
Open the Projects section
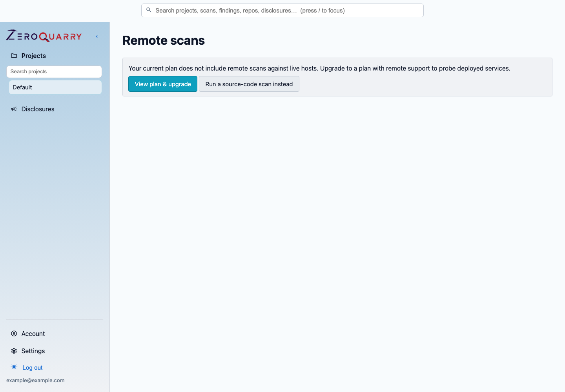coord(33,56)
